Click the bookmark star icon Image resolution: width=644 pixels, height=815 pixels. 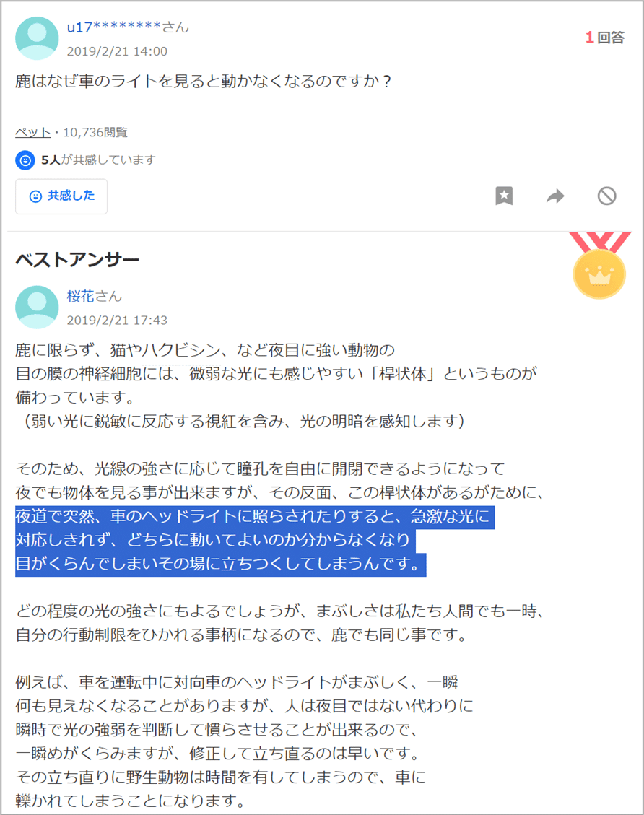(x=504, y=196)
